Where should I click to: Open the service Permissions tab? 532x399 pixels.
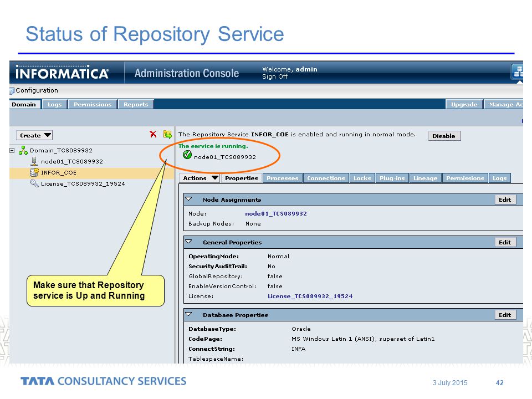[465, 178]
